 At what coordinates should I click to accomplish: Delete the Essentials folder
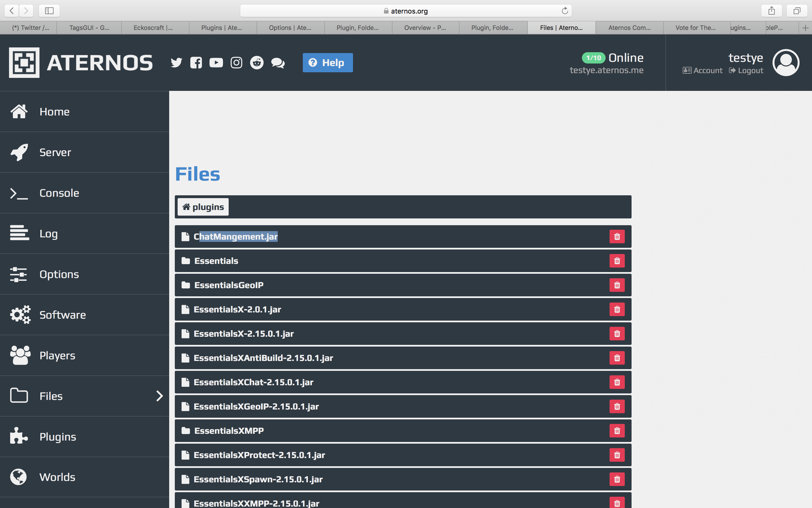(x=617, y=261)
